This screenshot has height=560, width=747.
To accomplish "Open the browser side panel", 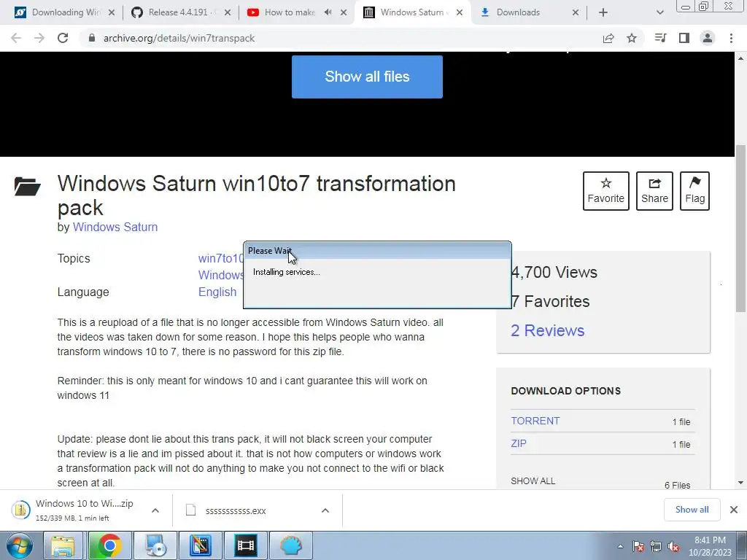I will tap(684, 38).
